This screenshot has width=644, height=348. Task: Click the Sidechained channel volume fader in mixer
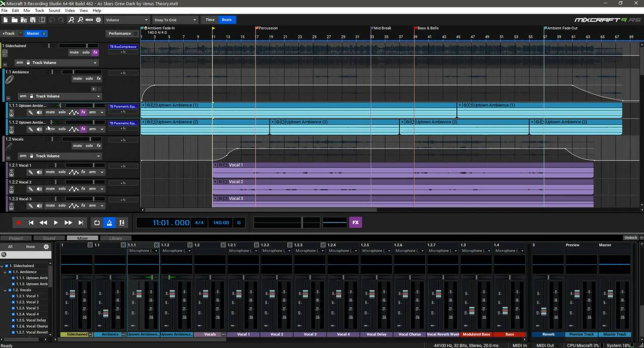click(x=72, y=294)
